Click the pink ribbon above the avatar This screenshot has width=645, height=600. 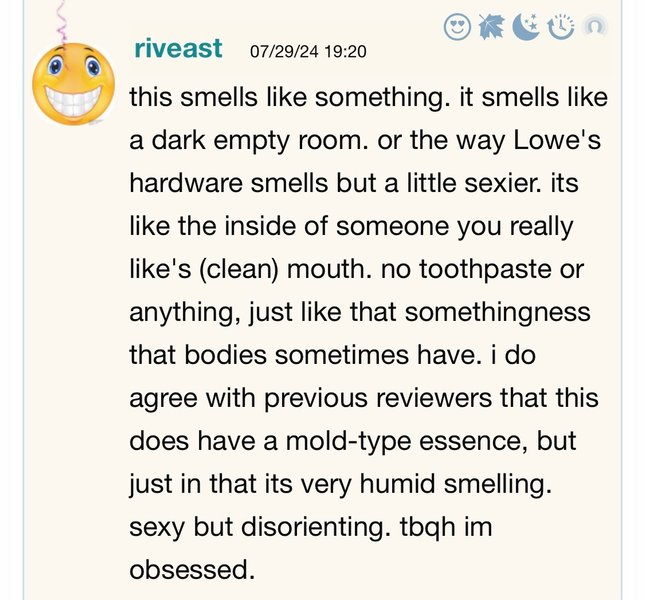pyautogui.click(x=61, y=21)
